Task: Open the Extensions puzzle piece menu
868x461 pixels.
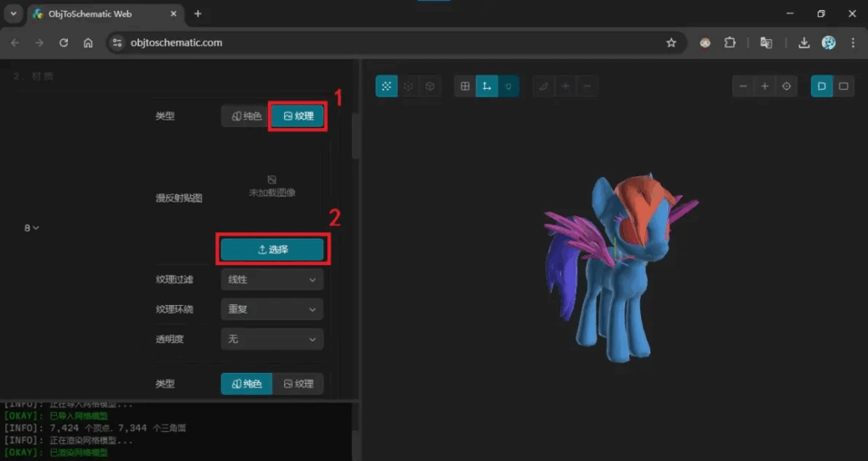Action: point(730,42)
